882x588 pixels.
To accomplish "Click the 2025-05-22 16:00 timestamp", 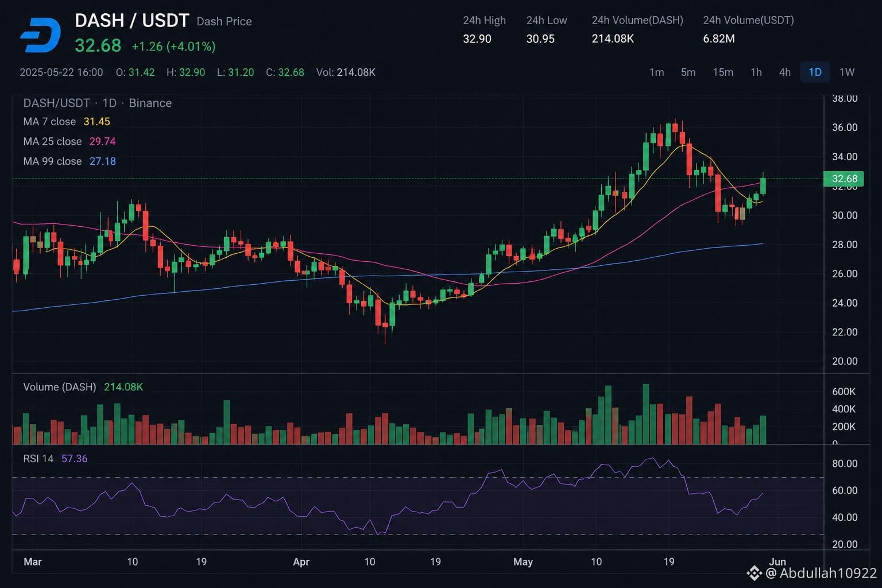I will point(61,72).
